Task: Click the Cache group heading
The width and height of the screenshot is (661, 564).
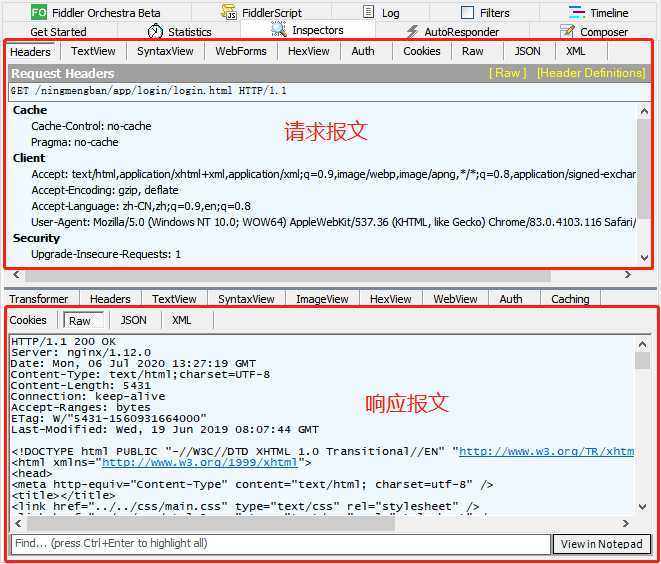Action: click(30, 110)
